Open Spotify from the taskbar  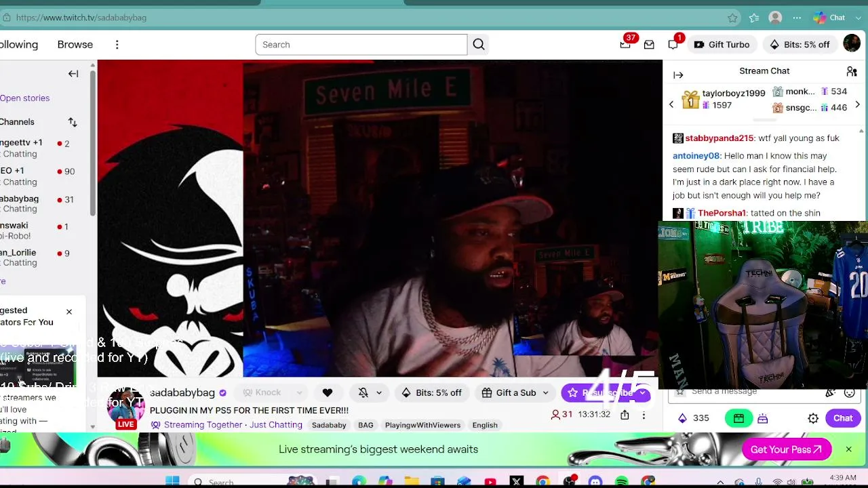622,482
